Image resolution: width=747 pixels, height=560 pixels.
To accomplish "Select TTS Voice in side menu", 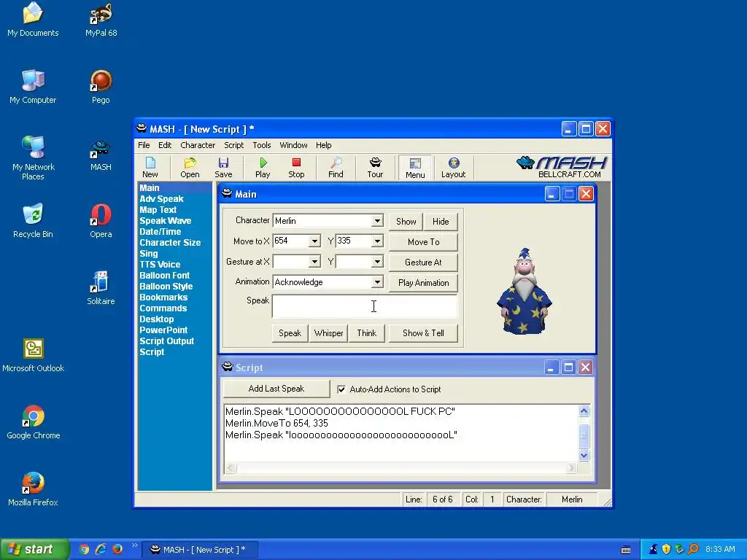I will [x=160, y=265].
